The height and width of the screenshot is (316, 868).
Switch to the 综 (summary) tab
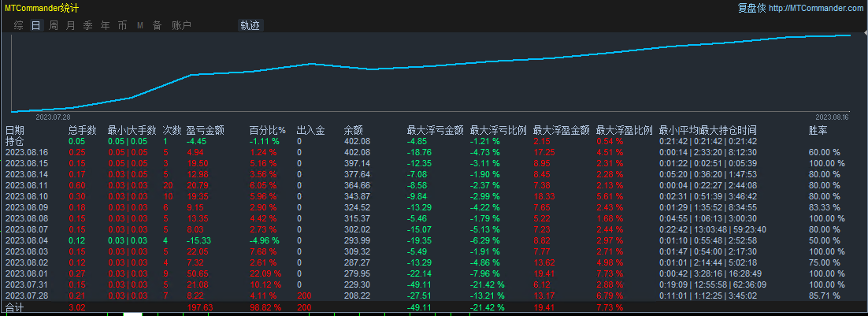pyautogui.click(x=18, y=25)
